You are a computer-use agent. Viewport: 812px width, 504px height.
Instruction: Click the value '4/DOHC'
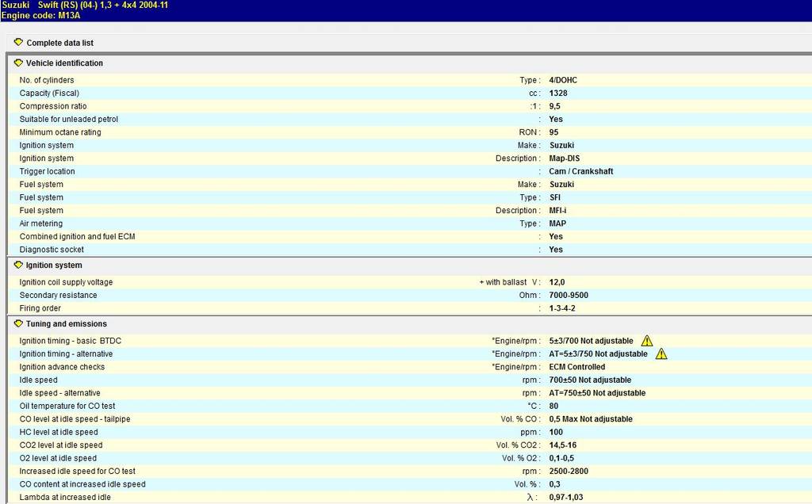coord(563,80)
